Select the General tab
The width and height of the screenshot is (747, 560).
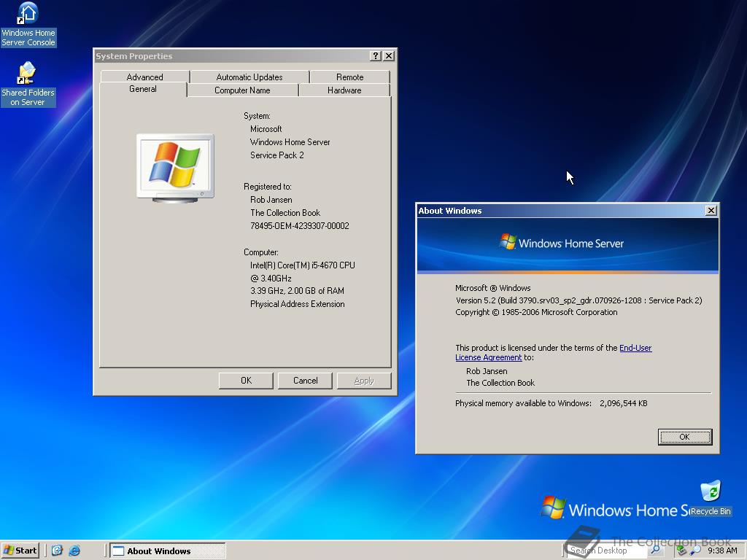(x=142, y=89)
